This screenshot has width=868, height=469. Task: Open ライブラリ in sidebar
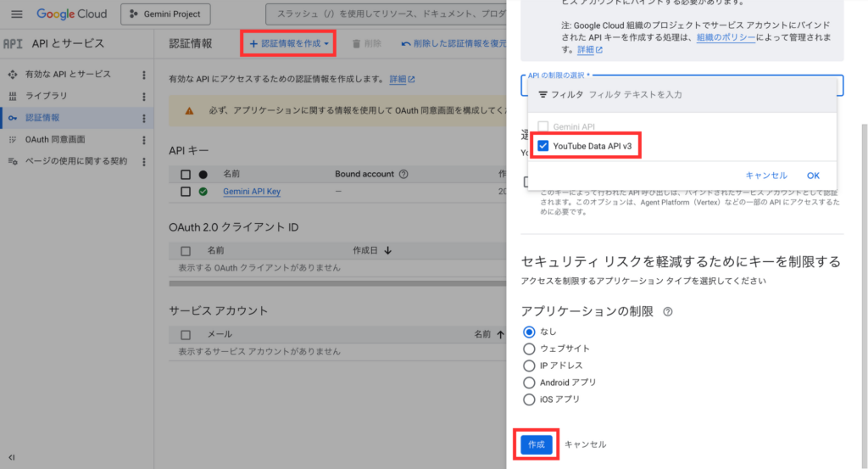(x=46, y=96)
